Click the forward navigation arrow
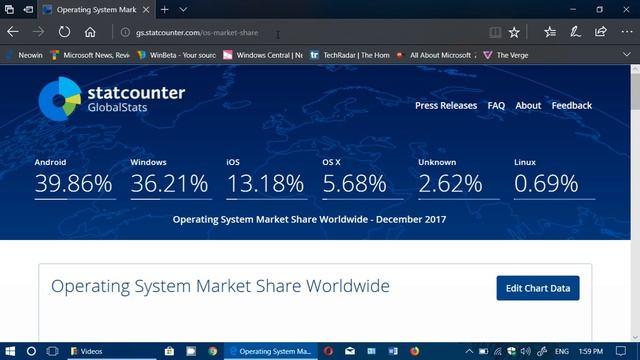The image size is (640, 360). tap(38, 32)
